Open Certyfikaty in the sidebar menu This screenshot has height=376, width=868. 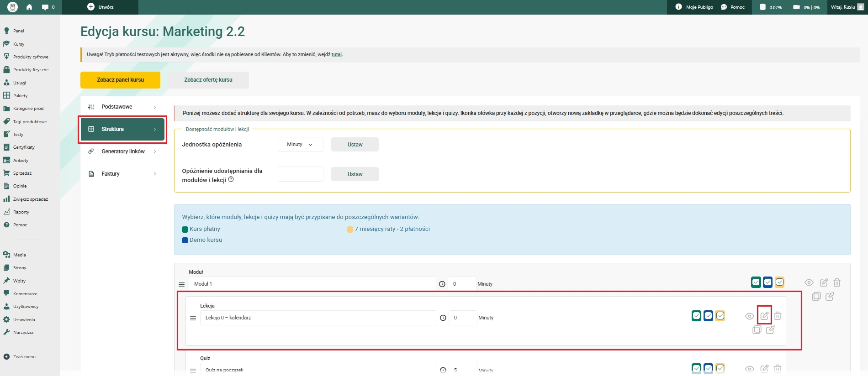tap(24, 147)
